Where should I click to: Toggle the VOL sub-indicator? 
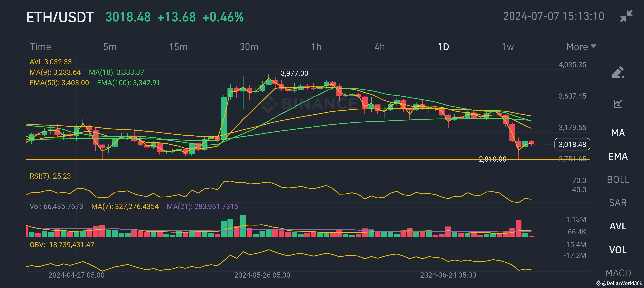(x=618, y=250)
